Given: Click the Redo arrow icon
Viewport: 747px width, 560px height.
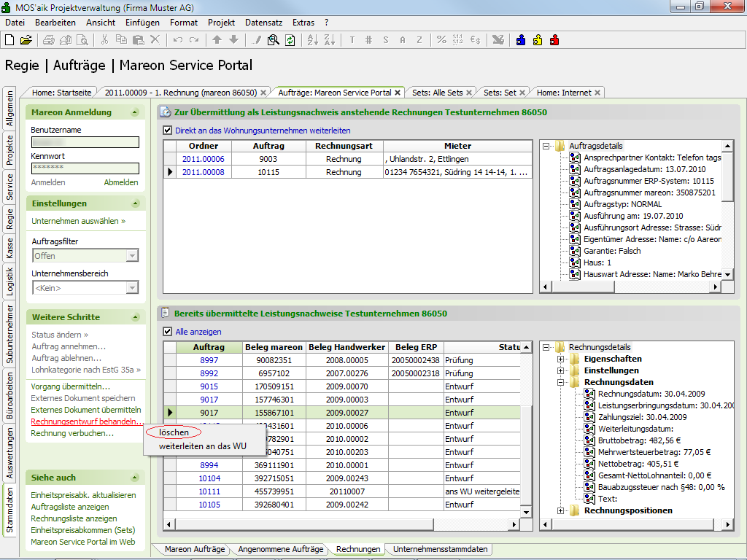Looking at the screenshot, I should tap(194, 40).
